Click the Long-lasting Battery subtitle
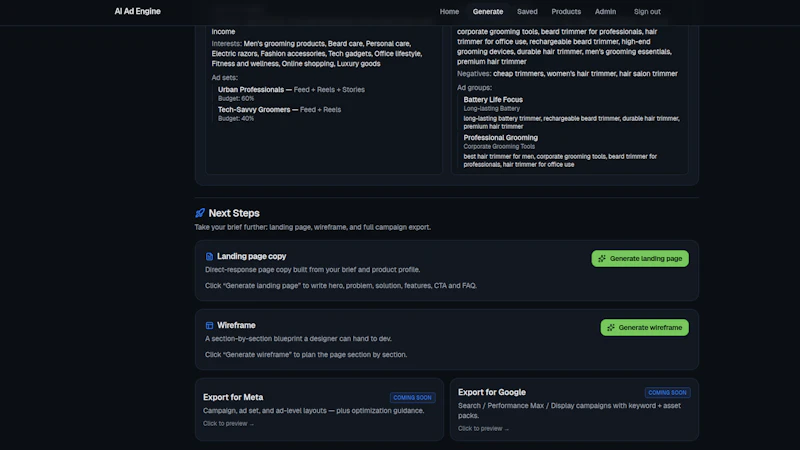Viewport: 800px width, 450px height. click(x=491, y=108)
